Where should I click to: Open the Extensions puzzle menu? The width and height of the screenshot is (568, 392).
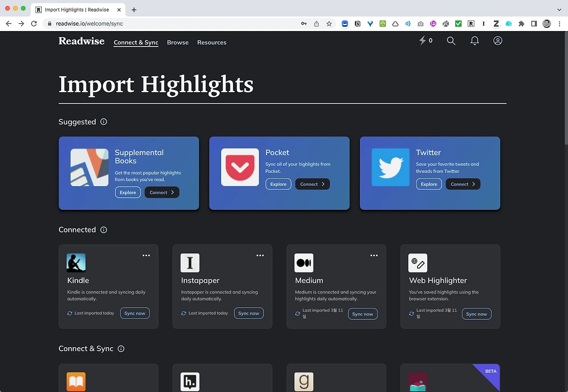coord(521,24)
